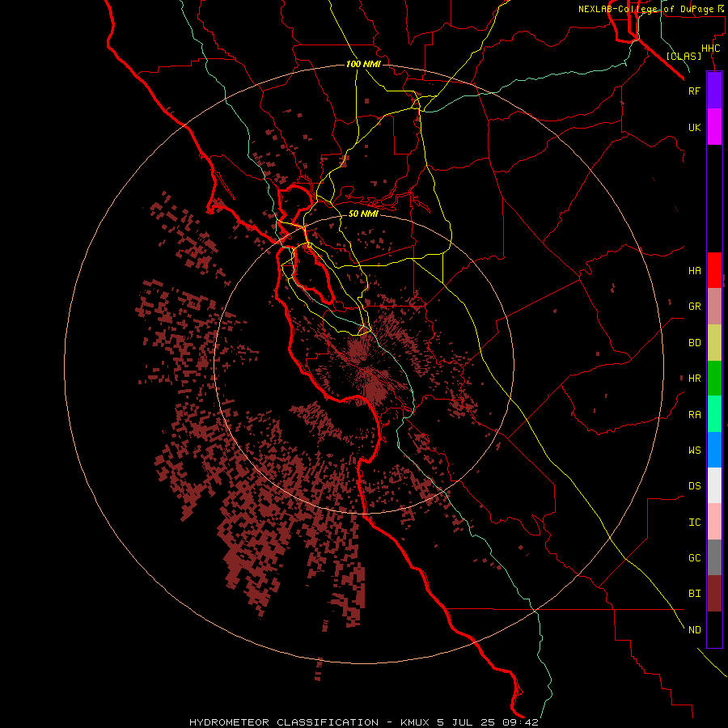The image size is (728, 728).
Task: Click the HR green legend swatch
Action: (x=714, y=378)
